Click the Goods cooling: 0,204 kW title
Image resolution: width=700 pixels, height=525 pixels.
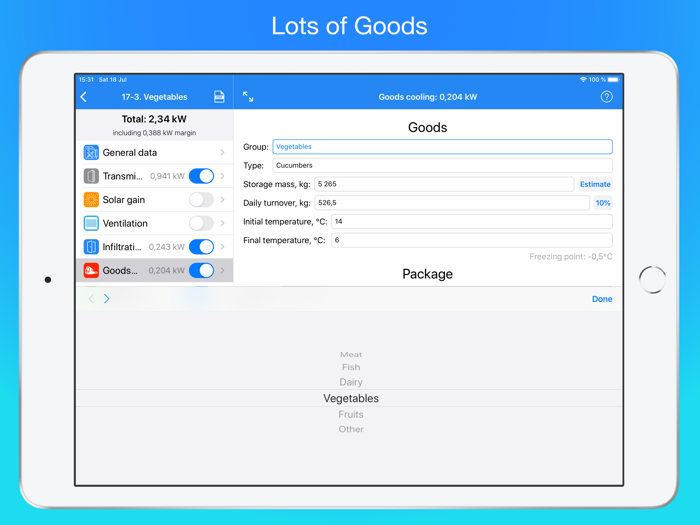pyautogui.click(x=428, y=97)
